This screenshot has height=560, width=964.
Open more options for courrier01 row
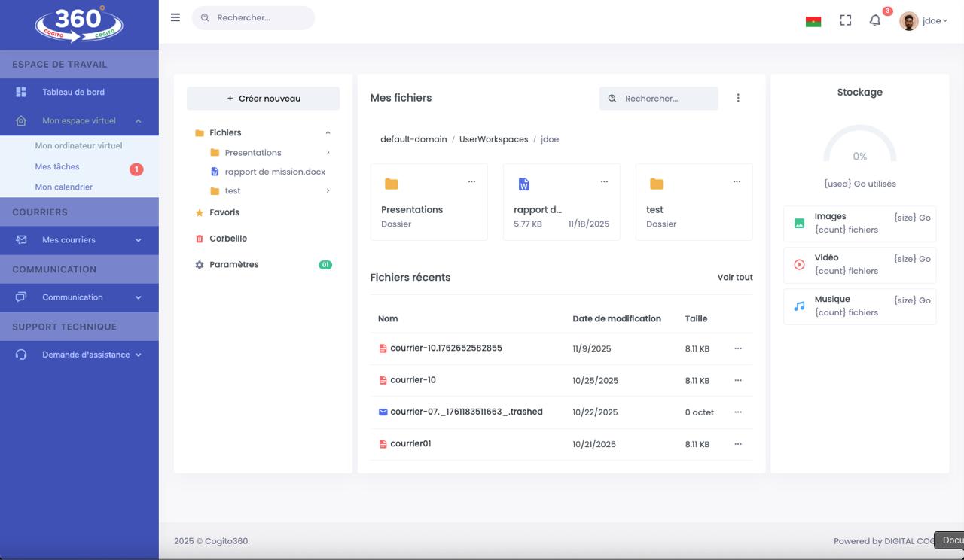[x=738, y=444]
